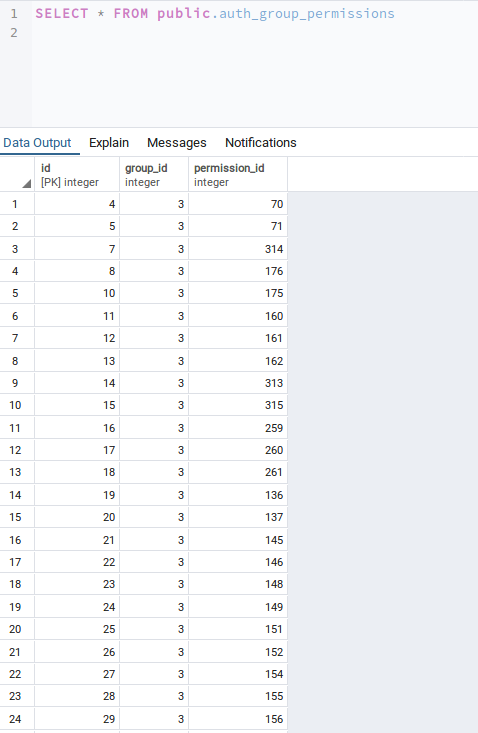Click permission_id cell with value 145
Viewport: 478px width, 733px height.
click(238, 540)
